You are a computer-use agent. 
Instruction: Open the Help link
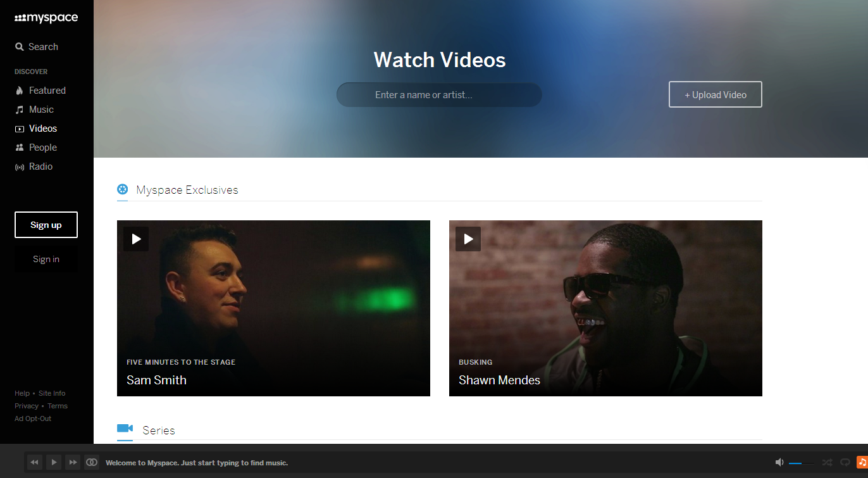point(22,393)
